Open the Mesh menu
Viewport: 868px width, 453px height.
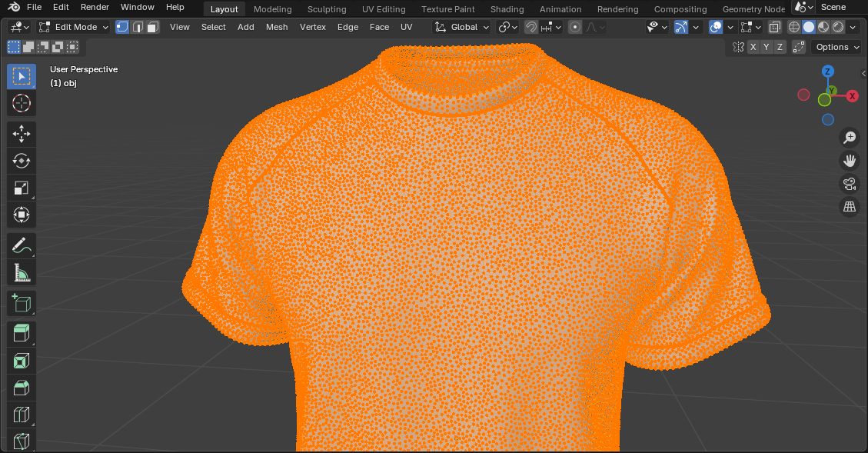[x=277, y=26]
